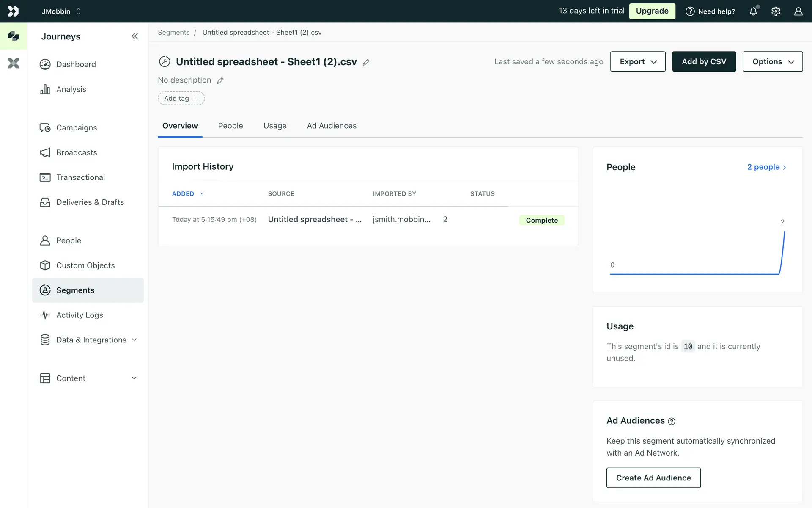Open the Ad Audiences tab
This screenshot has width=812, height=508.
pyautogui.click(x=332, y=126)
